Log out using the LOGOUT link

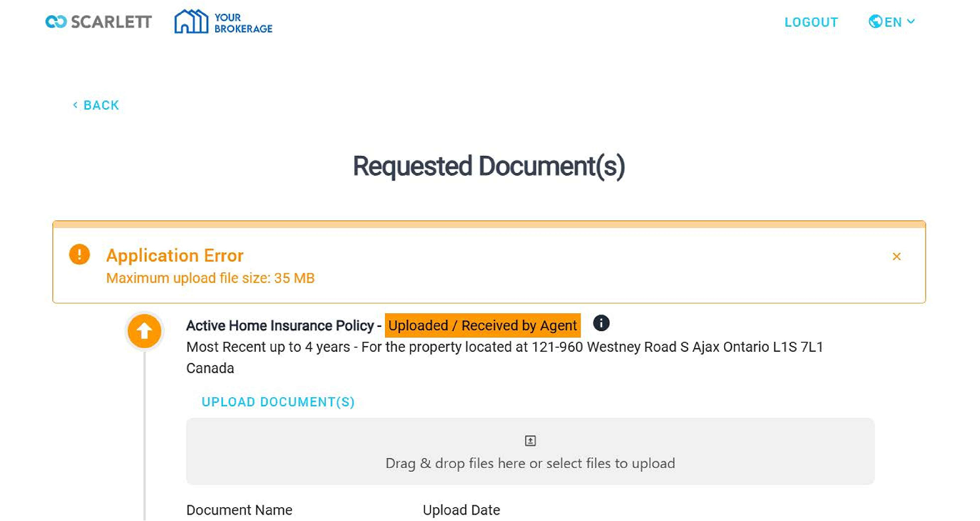click(x=811, y=22)
